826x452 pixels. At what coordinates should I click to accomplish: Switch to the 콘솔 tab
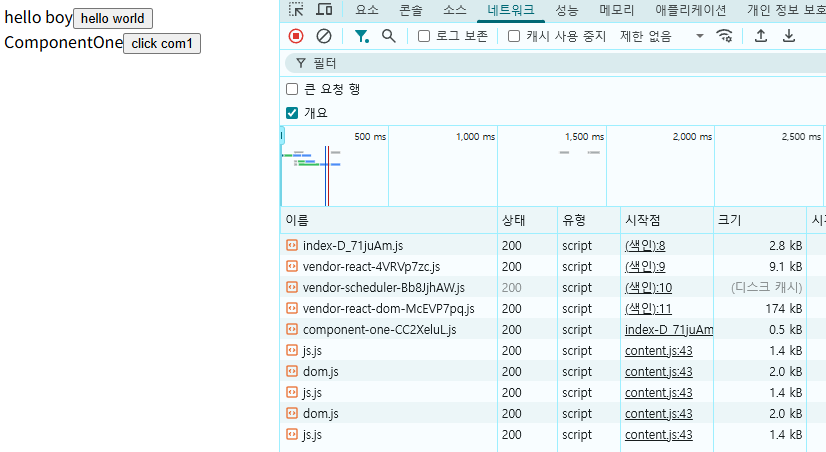[411, 10]
